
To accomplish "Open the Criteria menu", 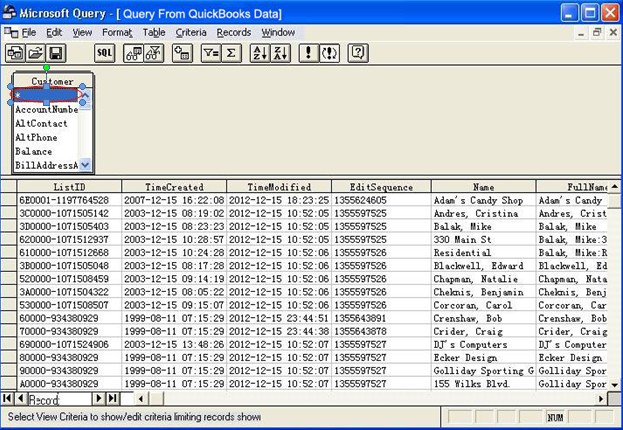I will coord(191,33).
